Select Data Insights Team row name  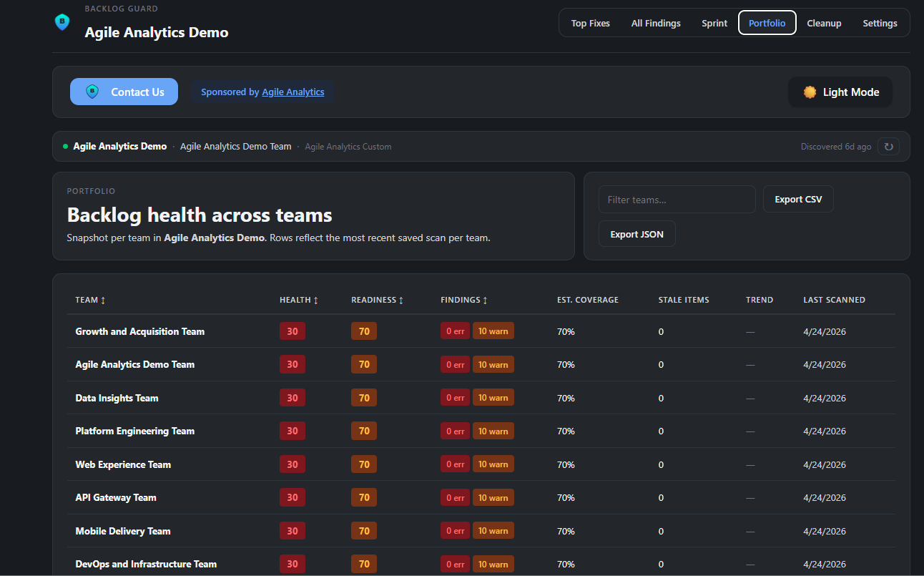pos(117,398)
